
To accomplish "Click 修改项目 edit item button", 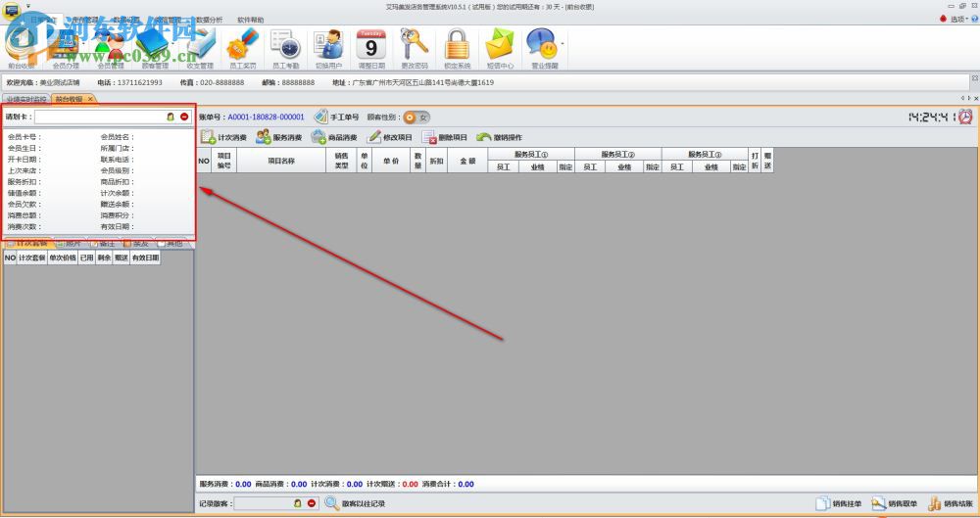I will (389, 137).
